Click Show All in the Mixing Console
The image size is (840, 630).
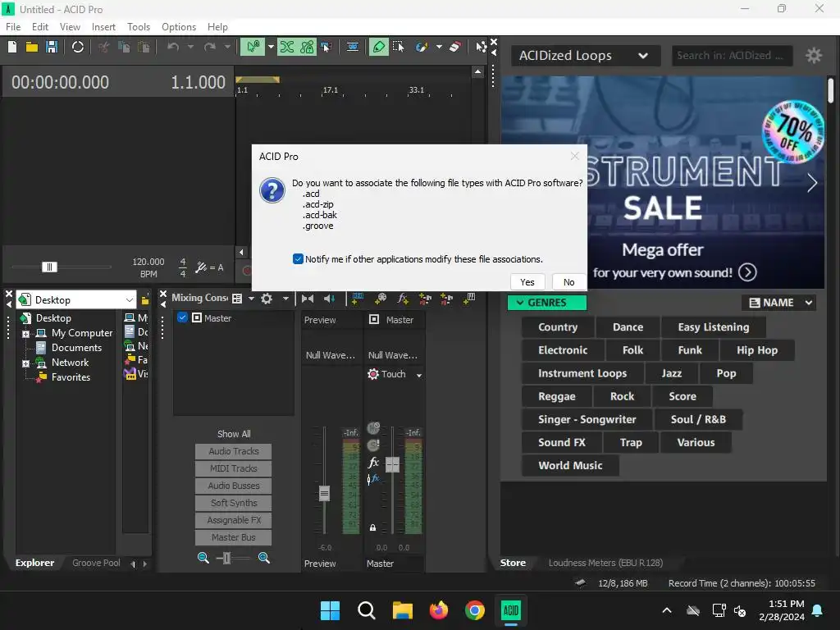[234, 434]
